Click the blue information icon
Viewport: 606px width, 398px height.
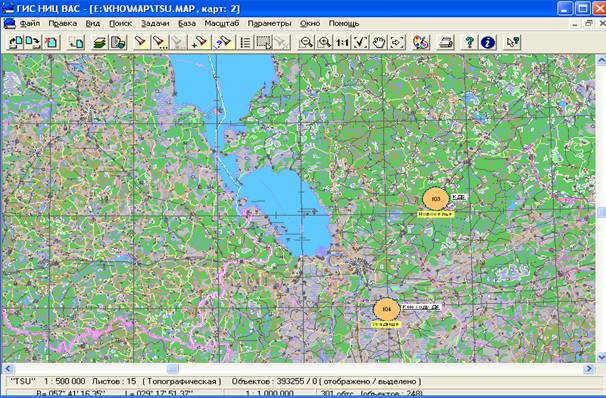pyautogui.click(x=487, y=42)
